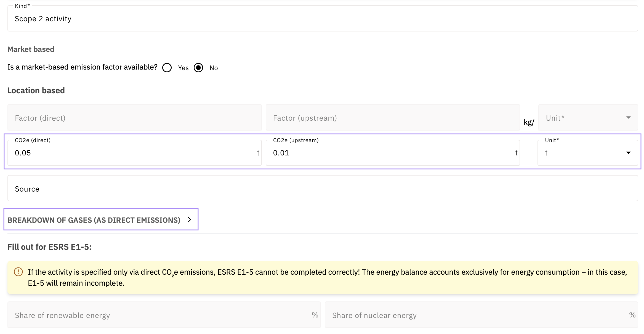
Task: Expand Breakdown of Gases as direct emissions
Action: tap(94, 220)
